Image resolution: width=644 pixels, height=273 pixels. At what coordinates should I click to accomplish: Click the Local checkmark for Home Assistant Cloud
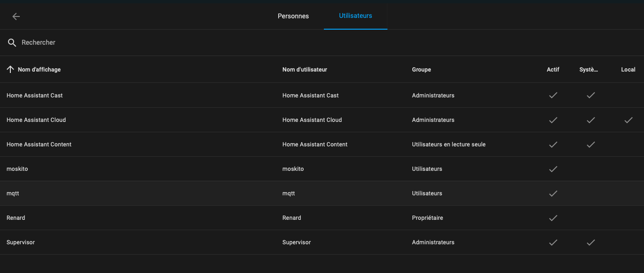click(628, 120)
